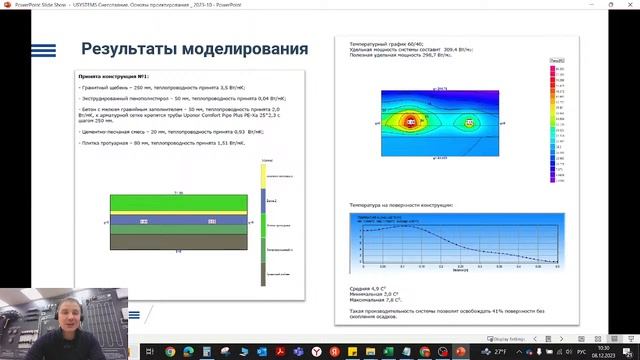Image resolution: width=640 pixels, height=360 pixels.
Task: Click the presenter webcam thumbnail
Action: 64,324
